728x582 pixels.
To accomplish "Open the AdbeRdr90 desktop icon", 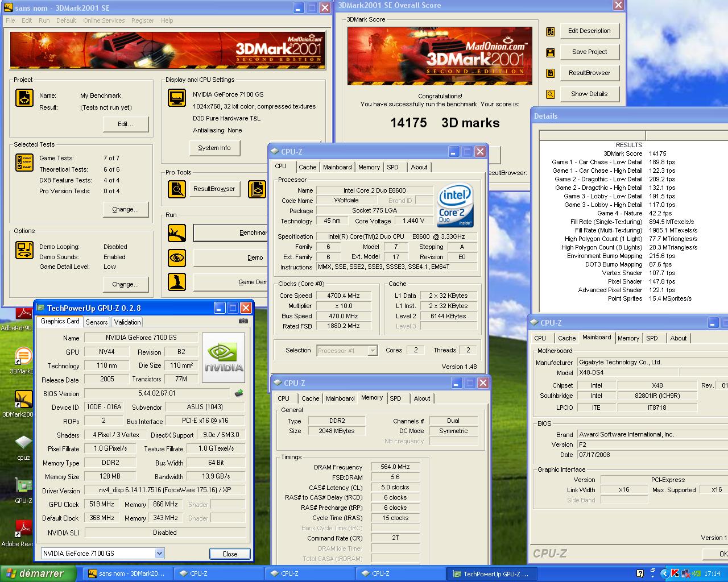I will click(x=23, y=318).
